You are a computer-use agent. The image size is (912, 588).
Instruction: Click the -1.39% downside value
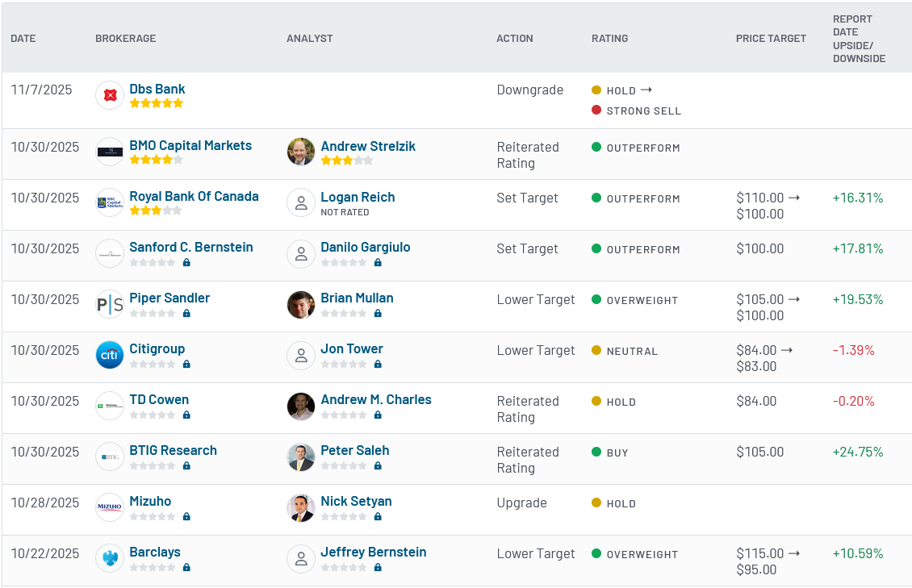[x=854, y=350]
